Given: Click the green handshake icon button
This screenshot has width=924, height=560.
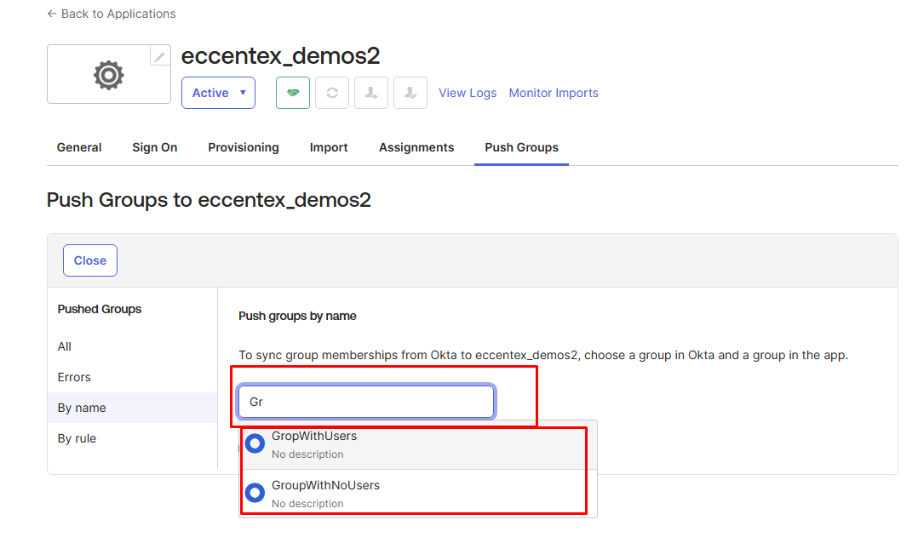Looking at the screenshot, I should click(293, 93).
